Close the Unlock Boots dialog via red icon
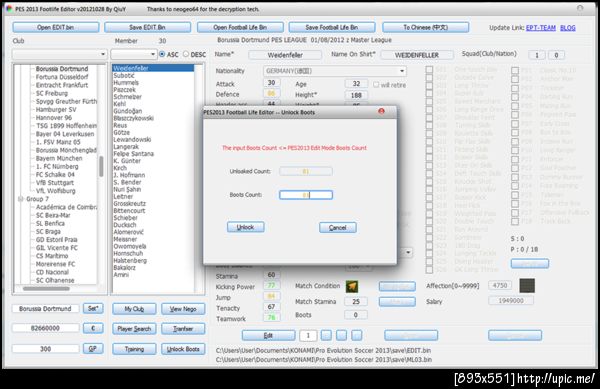 coord(381,111)
